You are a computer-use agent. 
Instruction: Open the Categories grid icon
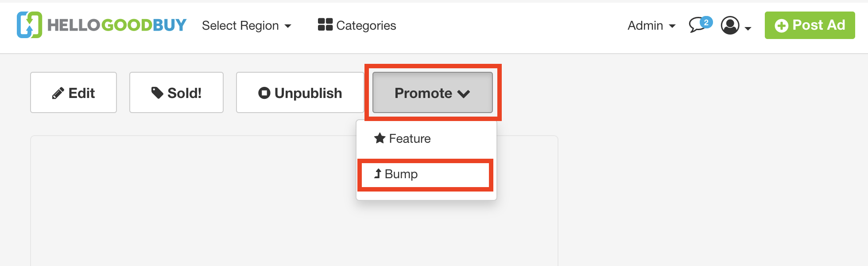tap(325, 25)
